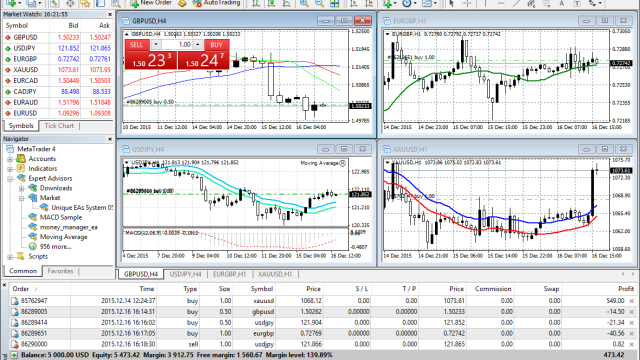Viewport: 640px width, 360px height.
Task: Click the XAUUSD symbol icon in Market Watch
Action: (x=8, y=70)
